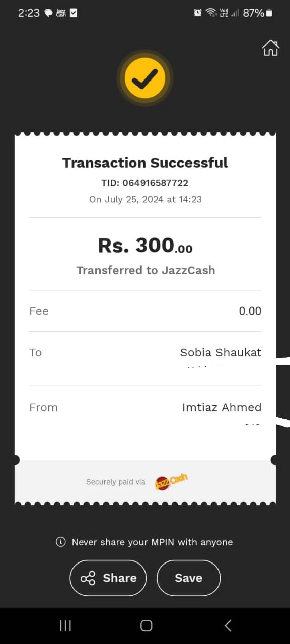
Task: Go to the home screen icon
Action: click(270, 48)
